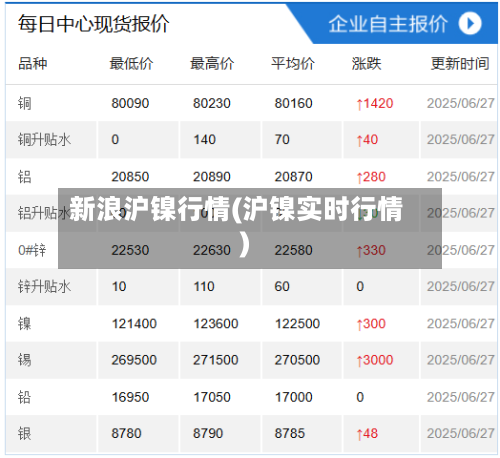Click copper average price 80160
The width and height of the screenshot is (500, 458).
click(293, 103)
